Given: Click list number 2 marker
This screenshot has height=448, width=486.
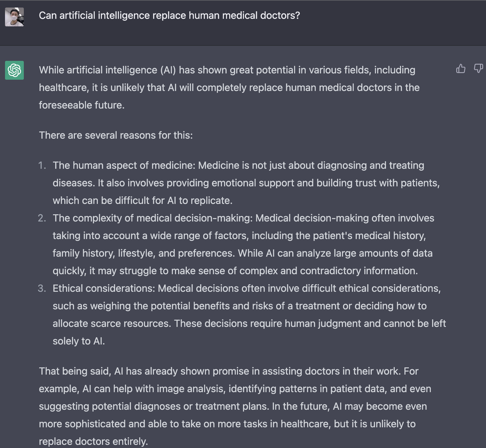Looking at the screenshot, I should pyautogui.click(x=42, y=218).
